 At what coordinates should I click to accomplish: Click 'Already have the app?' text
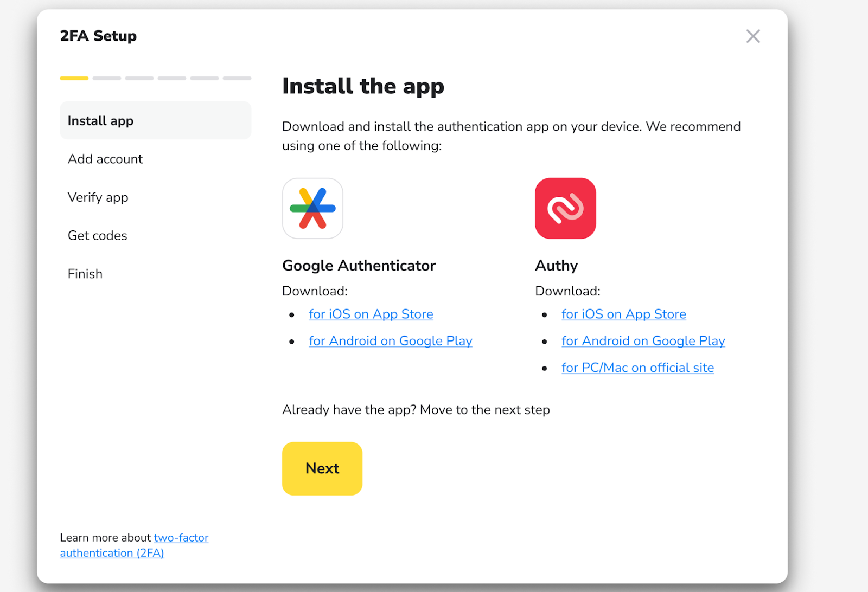click(349, 410)
